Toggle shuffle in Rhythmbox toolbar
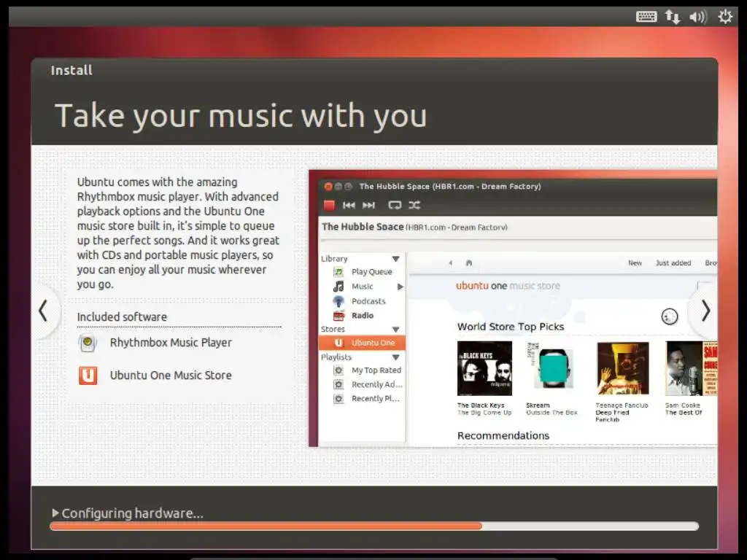 414,205
